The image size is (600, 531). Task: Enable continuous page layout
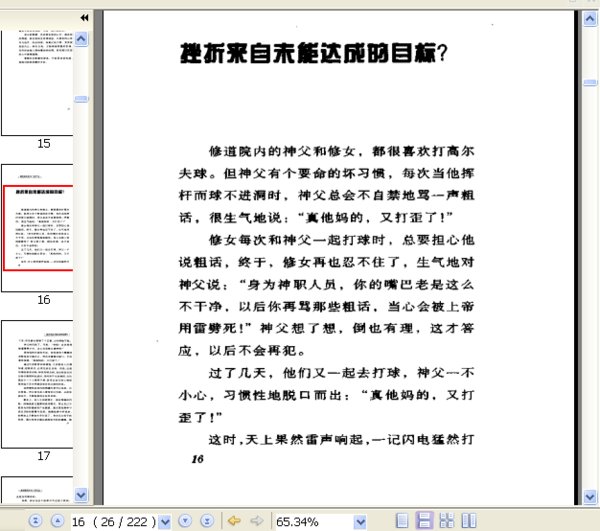click(423, 521)
